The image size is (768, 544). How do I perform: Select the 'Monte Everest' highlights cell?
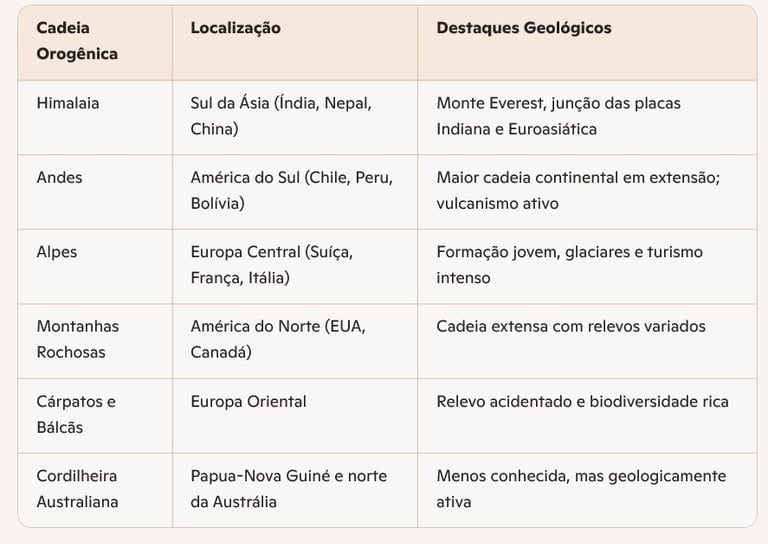(x=559, y=116)
